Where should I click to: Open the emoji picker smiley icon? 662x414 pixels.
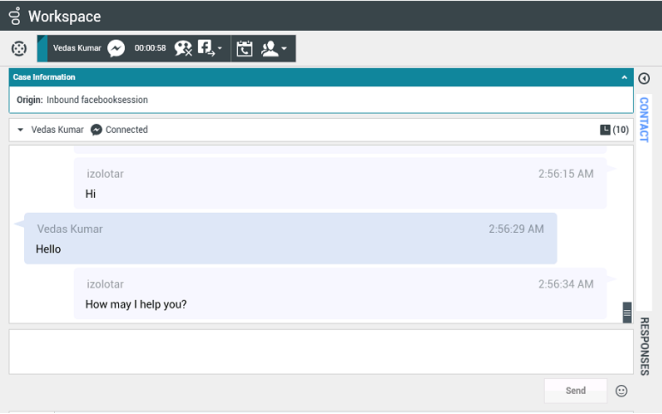click(621, 391)
